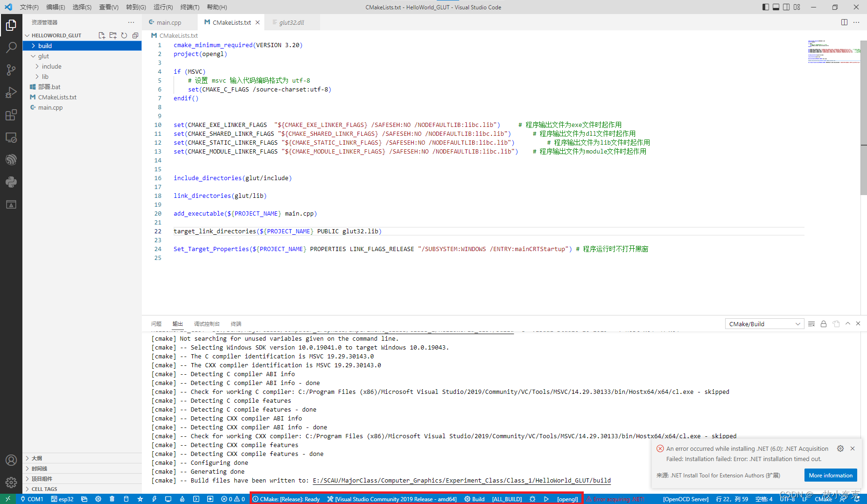Viewport: 867px width, 504px height.
Task: Click the ESP-IDF flash lightning icon in status bar
Action: 154,499
